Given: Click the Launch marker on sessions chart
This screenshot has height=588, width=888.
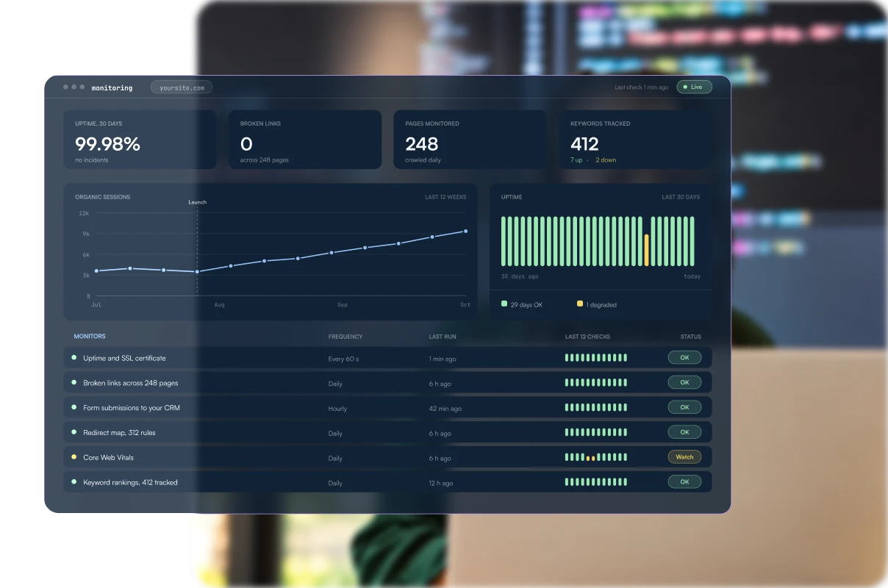Looking at the screenshot, I should (x=197, y=202).
